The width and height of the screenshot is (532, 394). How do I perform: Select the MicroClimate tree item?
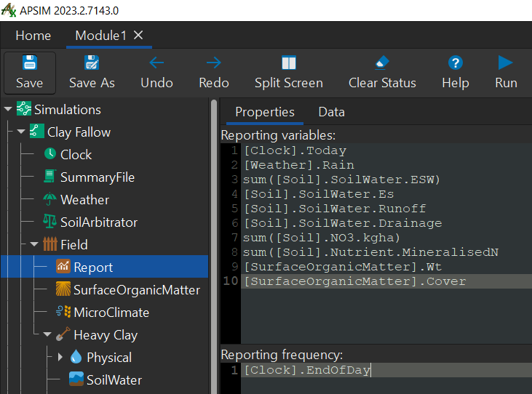click(111, 313)
